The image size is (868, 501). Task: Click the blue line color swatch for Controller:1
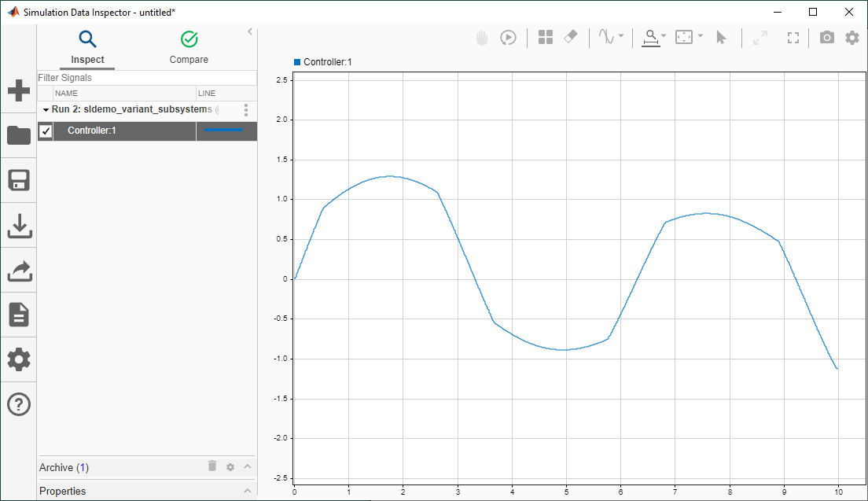click(x=223, y=131)
